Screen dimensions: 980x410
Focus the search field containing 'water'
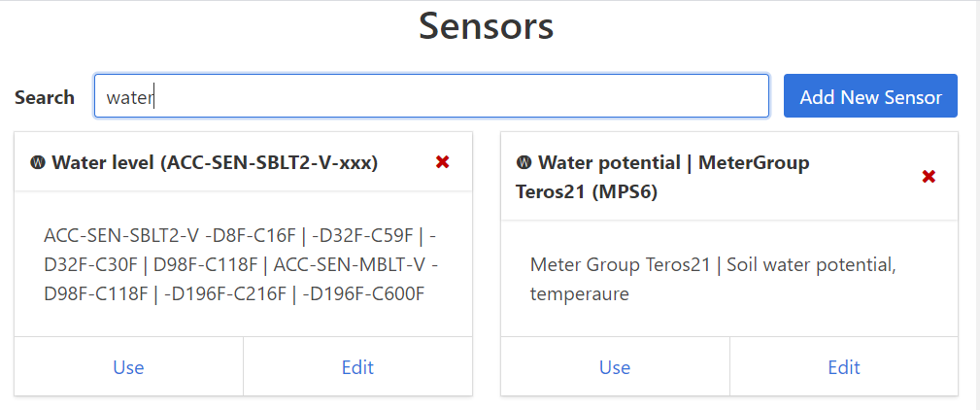pyautogui.click(x=431, y=97)
